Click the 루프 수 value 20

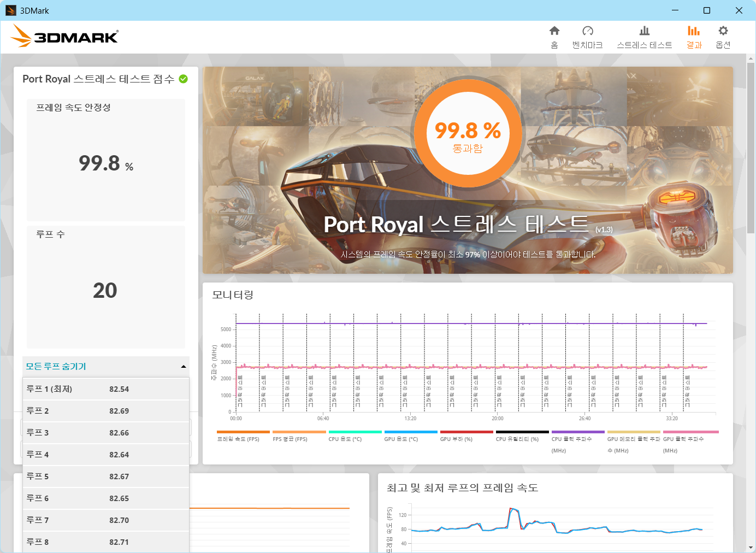(x=105, y=290)
